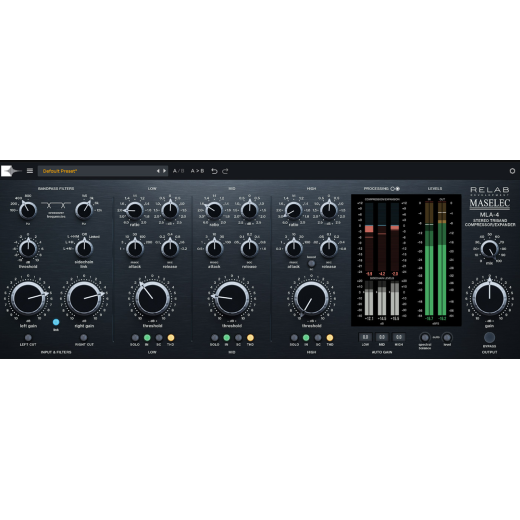The height and width of the screenshot is (520, 520).
Task: Click the LOW band ratio knob
Action: [135, 210]
